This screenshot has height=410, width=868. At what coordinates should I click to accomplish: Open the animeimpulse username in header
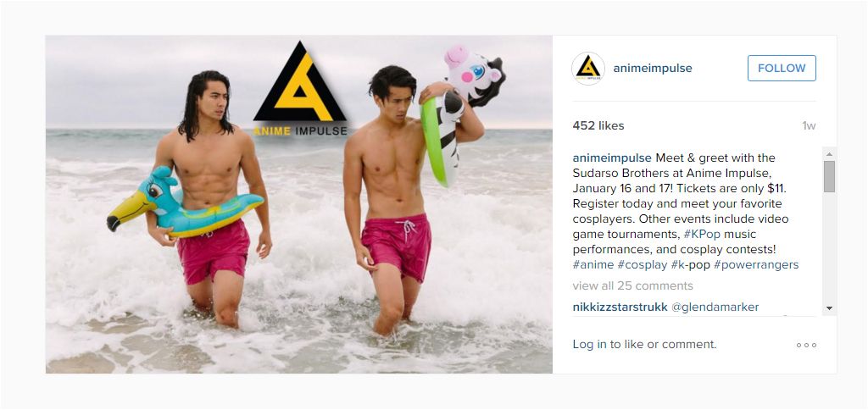[x=653, y=68]
